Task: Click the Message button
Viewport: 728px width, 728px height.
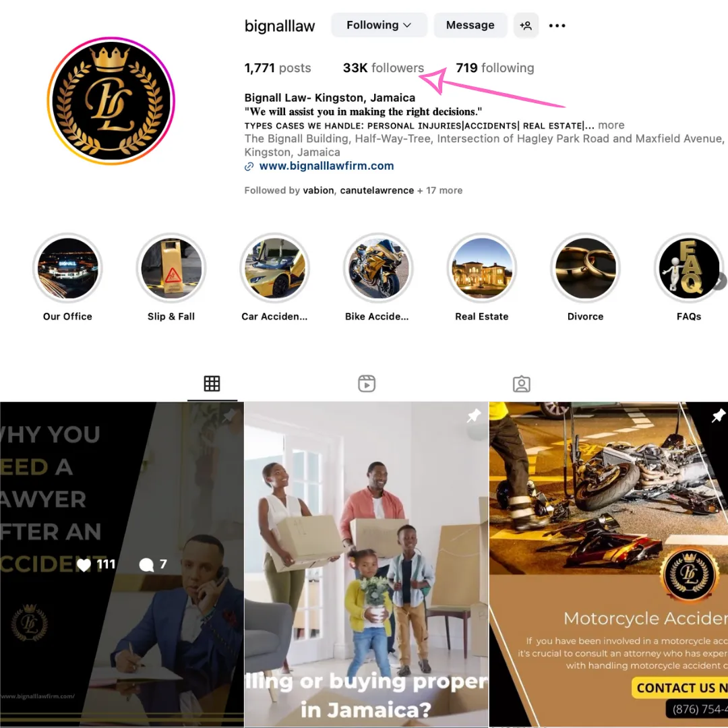Action: pos(470,25)
